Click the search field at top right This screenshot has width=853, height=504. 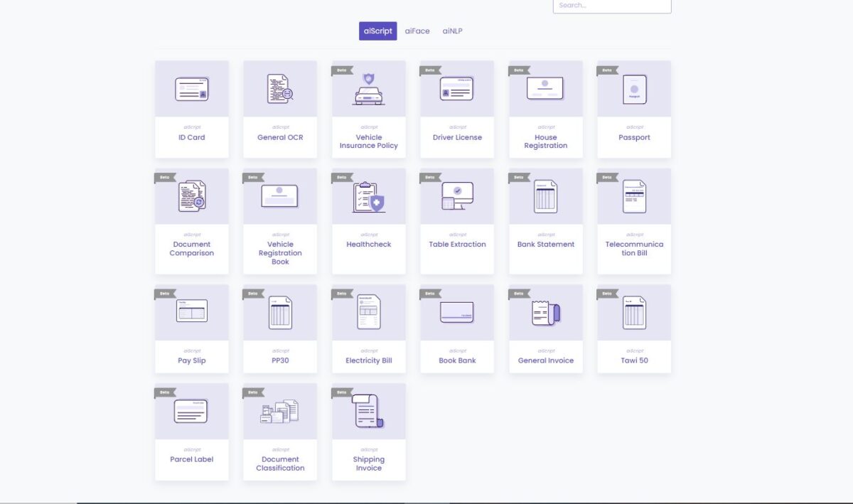(611, 5)
